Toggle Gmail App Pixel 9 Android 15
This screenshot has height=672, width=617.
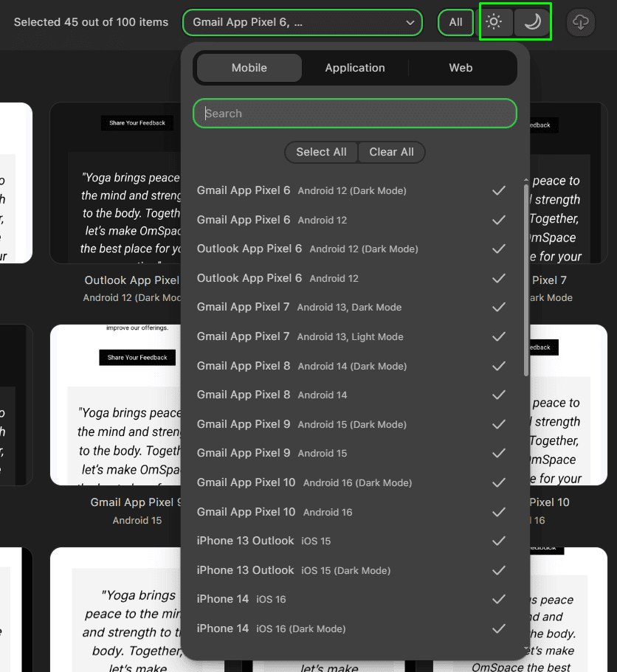tap(499, 453)
